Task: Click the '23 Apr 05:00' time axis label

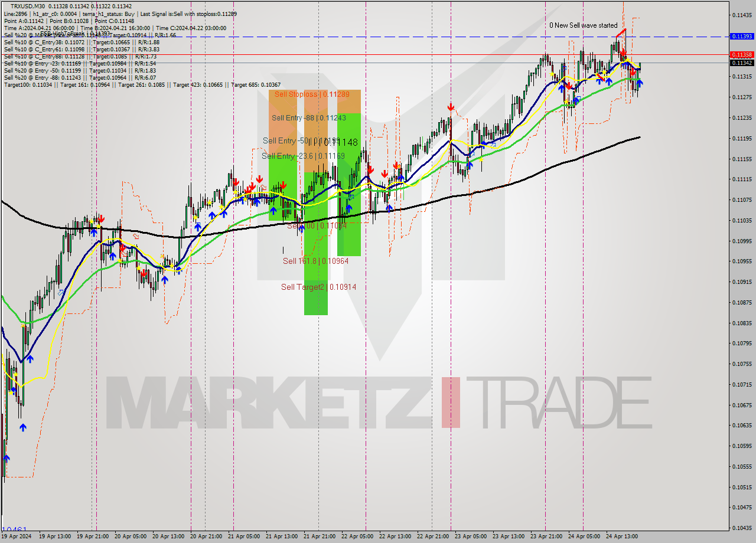Action: (470, 537)
